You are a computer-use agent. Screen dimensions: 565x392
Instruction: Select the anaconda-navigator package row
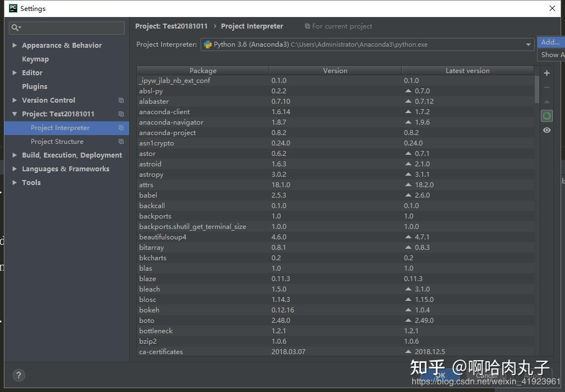335,122
